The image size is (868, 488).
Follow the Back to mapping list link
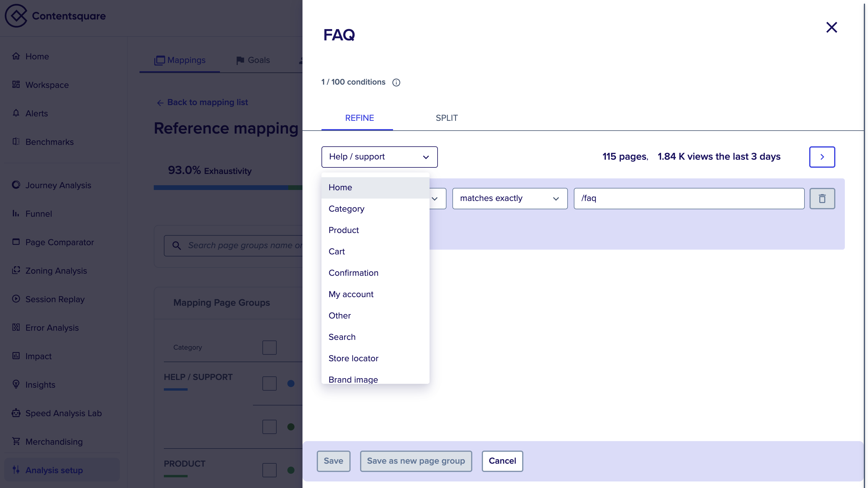[207, 102]
